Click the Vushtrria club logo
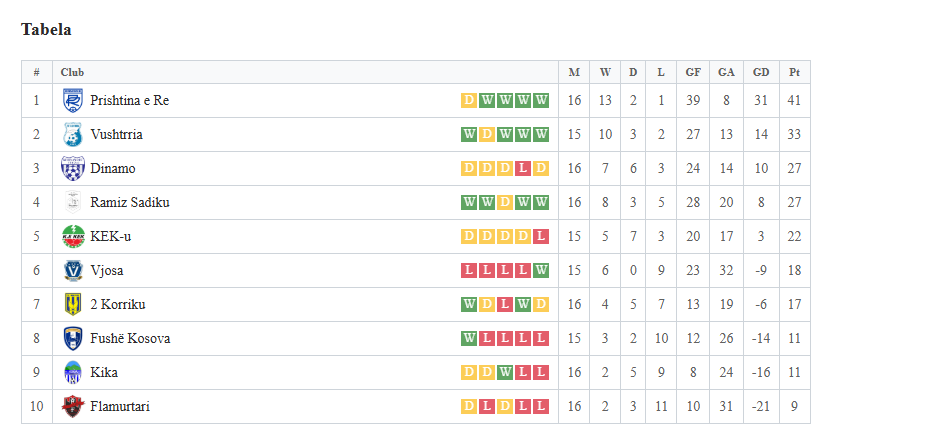The height and width of the screenshot is (439, 930). click(73, 134)
